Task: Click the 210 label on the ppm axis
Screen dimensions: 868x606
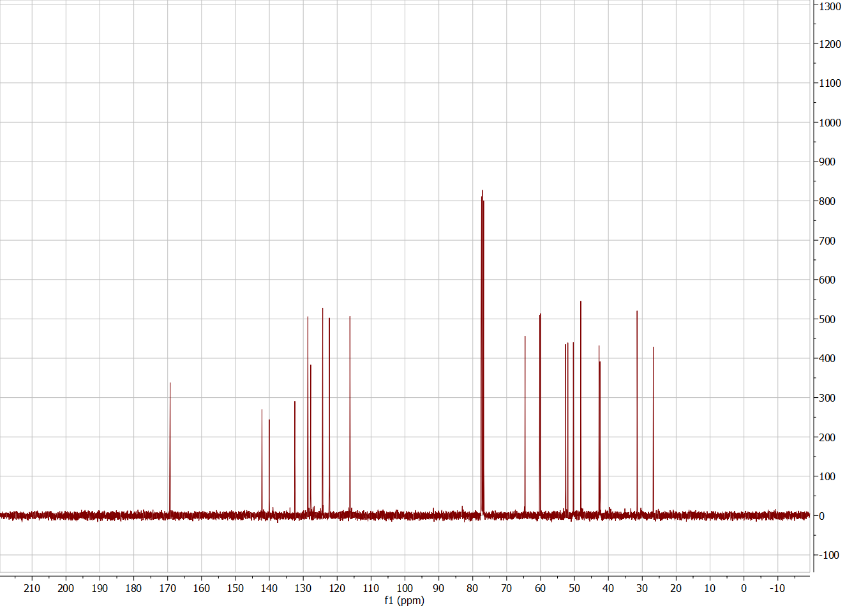Action: (x=32, y=588)
